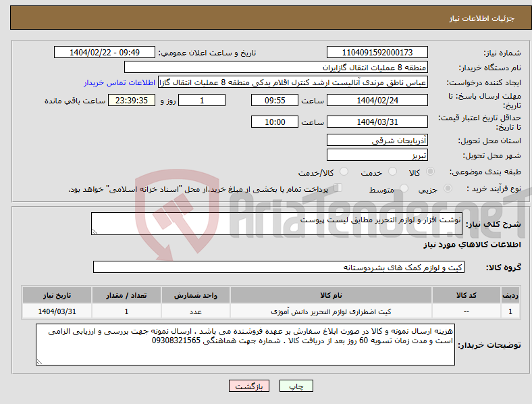The width and height of the screenshot is (532, 404).
Task: Click the ردیف column header
Action: [x=510, y=295]
